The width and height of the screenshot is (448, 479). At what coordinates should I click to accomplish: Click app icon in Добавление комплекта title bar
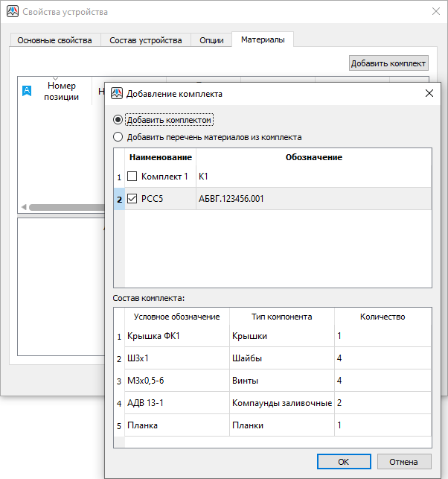[x=117, y=94]
